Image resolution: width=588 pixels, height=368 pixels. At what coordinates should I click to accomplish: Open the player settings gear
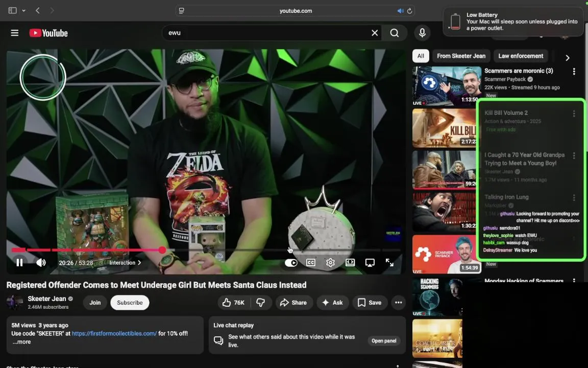(330, 263)
